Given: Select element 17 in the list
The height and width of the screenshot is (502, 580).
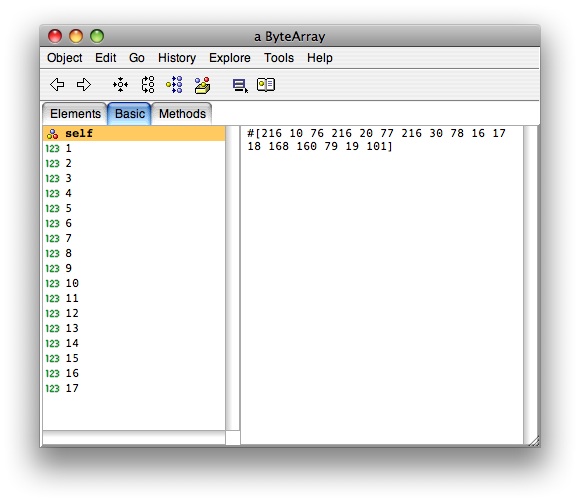Looking at the screenshot, I should (x=134, y=388).
